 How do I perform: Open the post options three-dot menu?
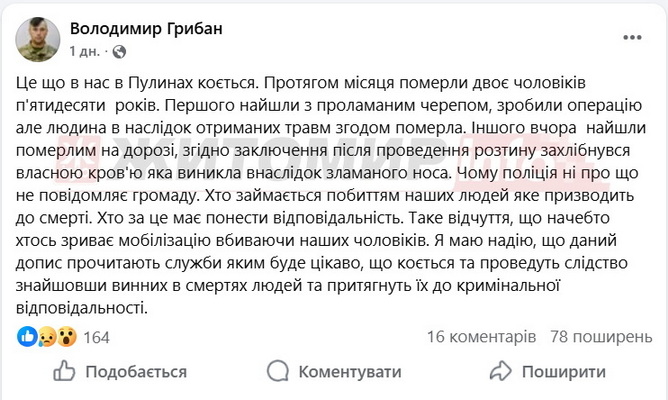pos(631,37)
